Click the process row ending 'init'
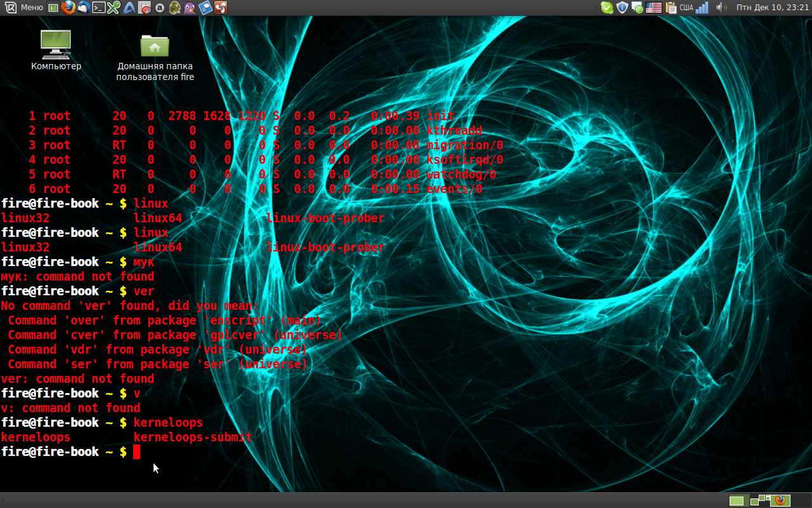This screenshot has width=812, height=508. 241,116
